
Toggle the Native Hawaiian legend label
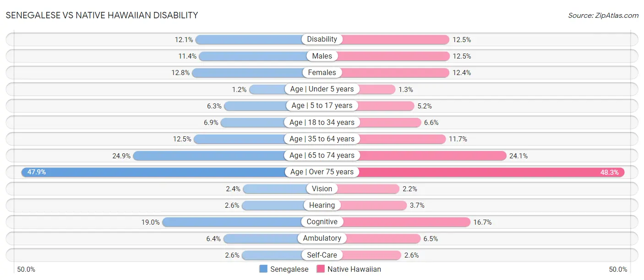(354, 269)
